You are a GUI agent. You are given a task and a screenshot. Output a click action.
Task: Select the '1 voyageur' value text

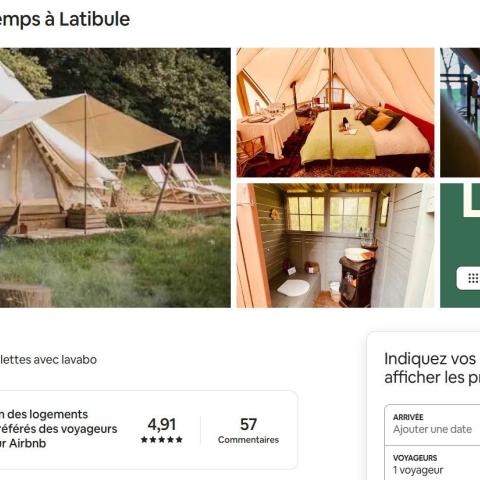[418, 470]
